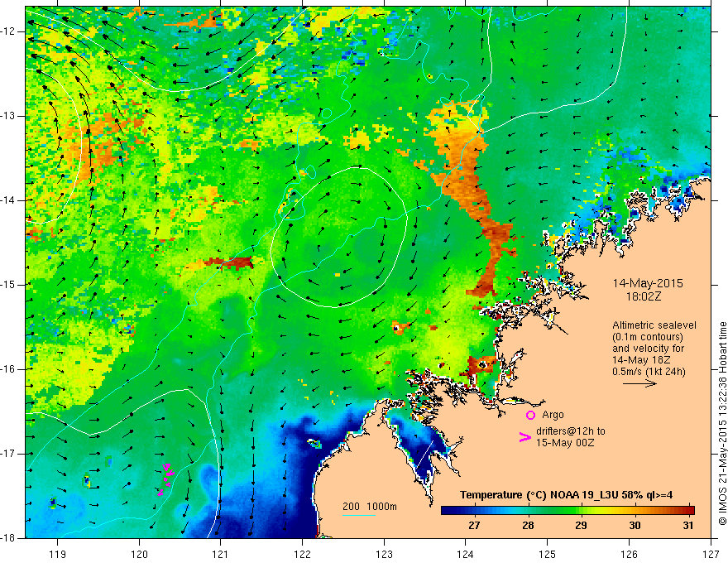Click the '30' colorbar tick label
The image size is (728, 563).
point(635,526)
